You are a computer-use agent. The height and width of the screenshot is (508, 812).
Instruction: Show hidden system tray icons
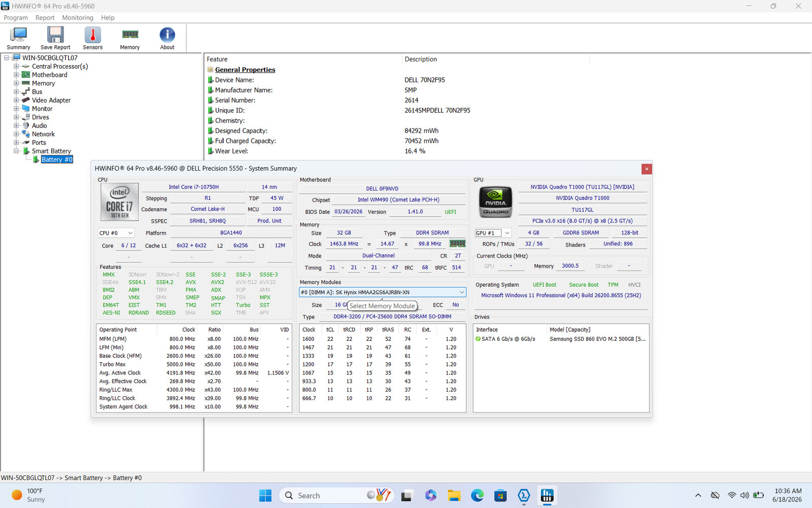point(698,495)
